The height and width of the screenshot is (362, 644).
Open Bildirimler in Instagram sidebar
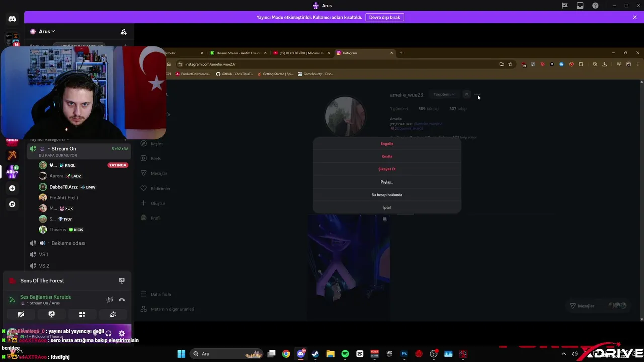(155, 188)
